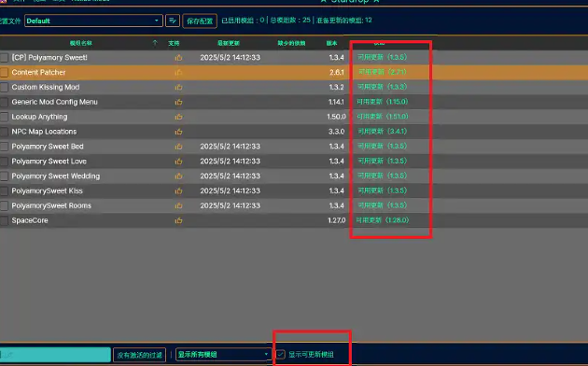Click version 3.3.0 in NPC Map Locations row

(x=336, y=132)
